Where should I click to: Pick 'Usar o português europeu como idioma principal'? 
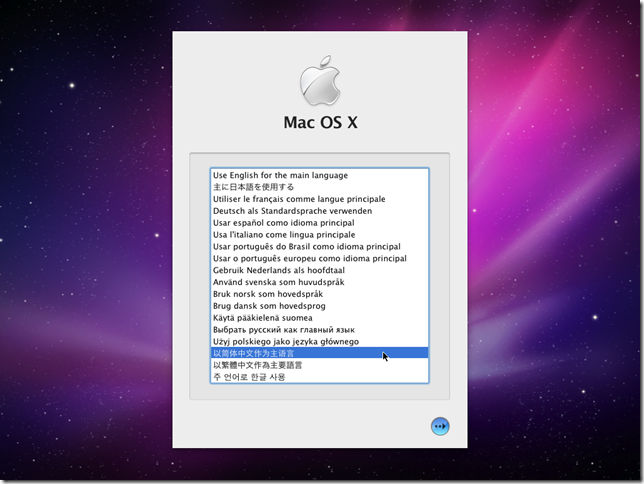click(320, 258)
